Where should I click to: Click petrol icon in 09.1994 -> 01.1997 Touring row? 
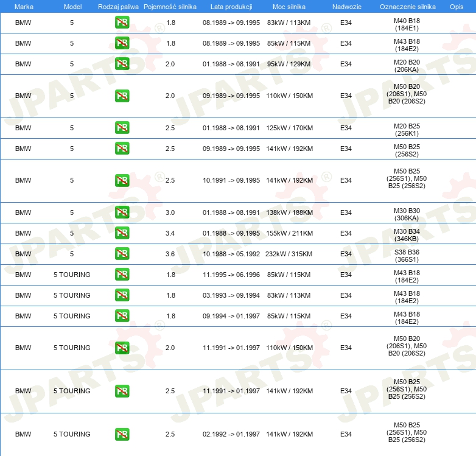click(122, 316)
